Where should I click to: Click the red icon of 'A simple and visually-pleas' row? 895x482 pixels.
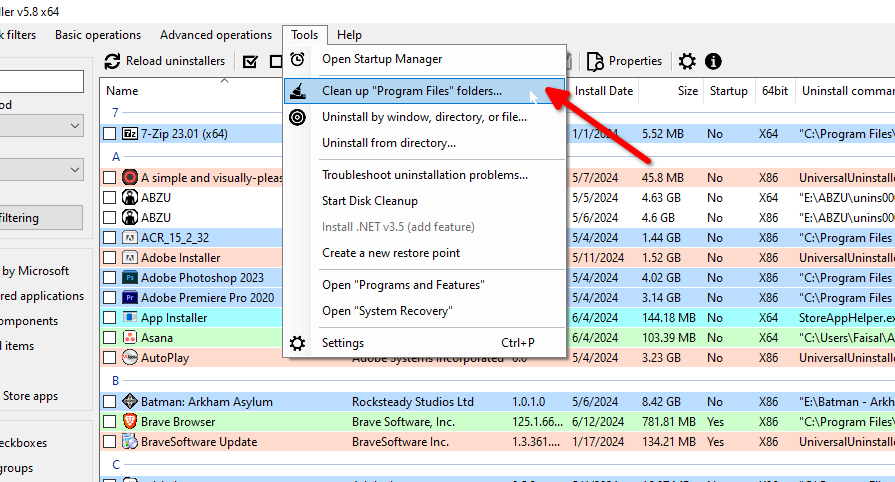click(x=130, y=178)
